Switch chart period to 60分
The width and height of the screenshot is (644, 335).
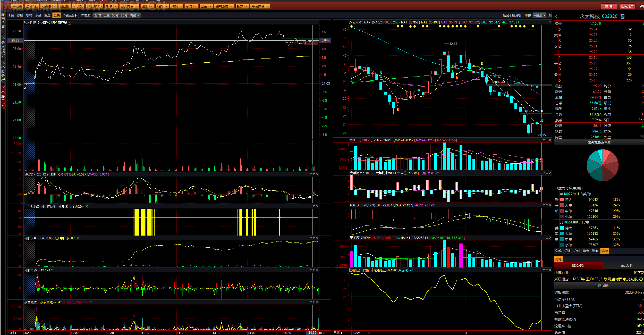click(x=115, y=15)
